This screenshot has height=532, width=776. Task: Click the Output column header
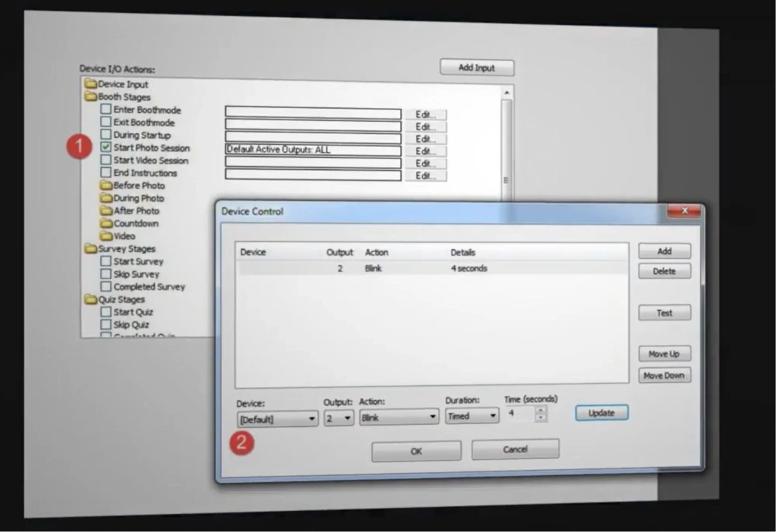pos(339,253)
